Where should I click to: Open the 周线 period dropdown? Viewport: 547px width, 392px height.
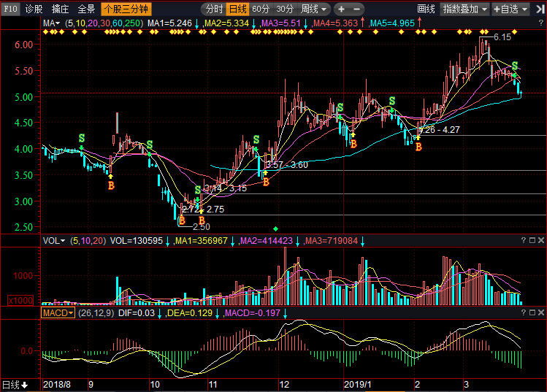tap(314, 9)
